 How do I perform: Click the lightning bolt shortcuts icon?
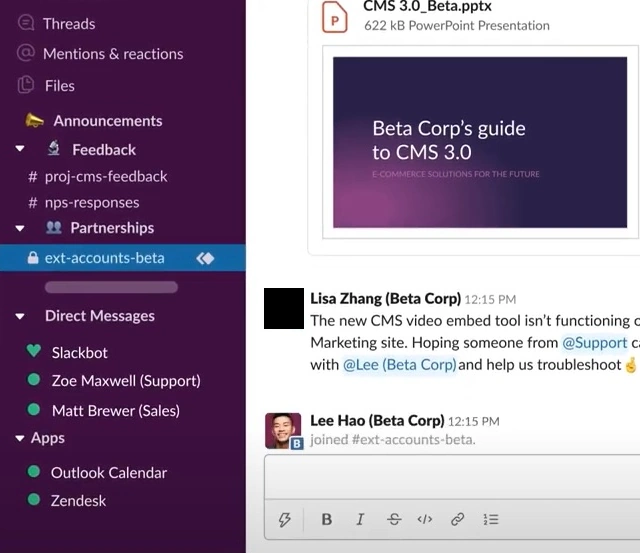(285, 519)
